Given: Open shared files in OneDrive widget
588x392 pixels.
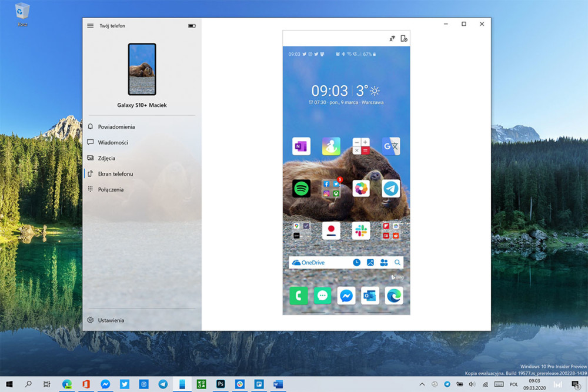Looking at the screenshot, I should click(x=384, y=263).
